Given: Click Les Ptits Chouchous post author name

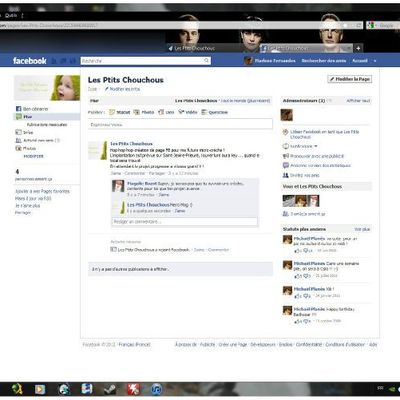Looking at the screenshot, I should pyautogui.click(x=131, y=144).
